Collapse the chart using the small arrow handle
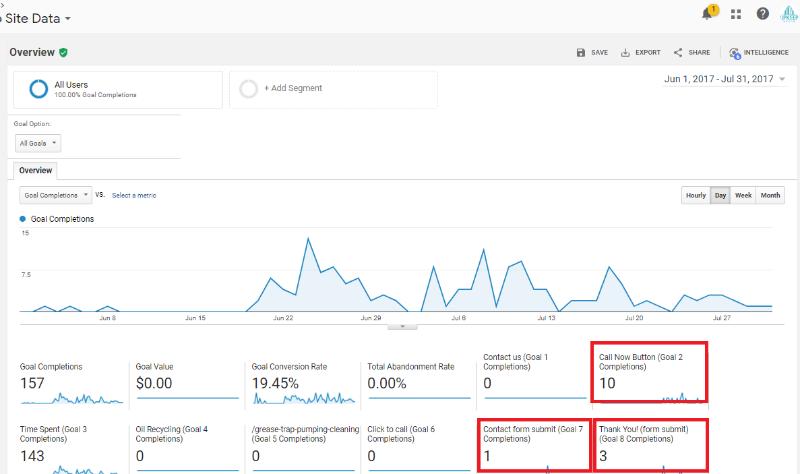The width and height of the screenshot is (800, 474). [x=403, y=327]
